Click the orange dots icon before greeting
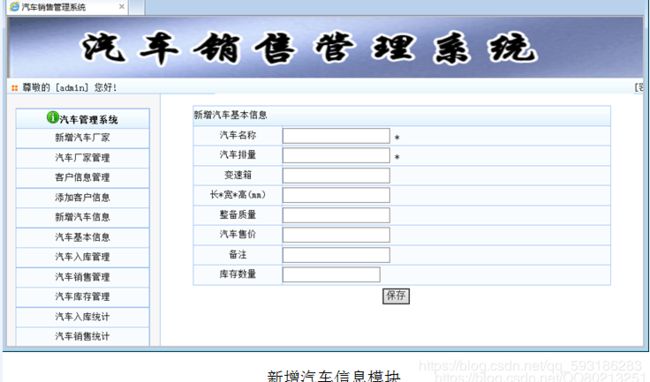The image size is (650, 382). (x=15, y=88)
